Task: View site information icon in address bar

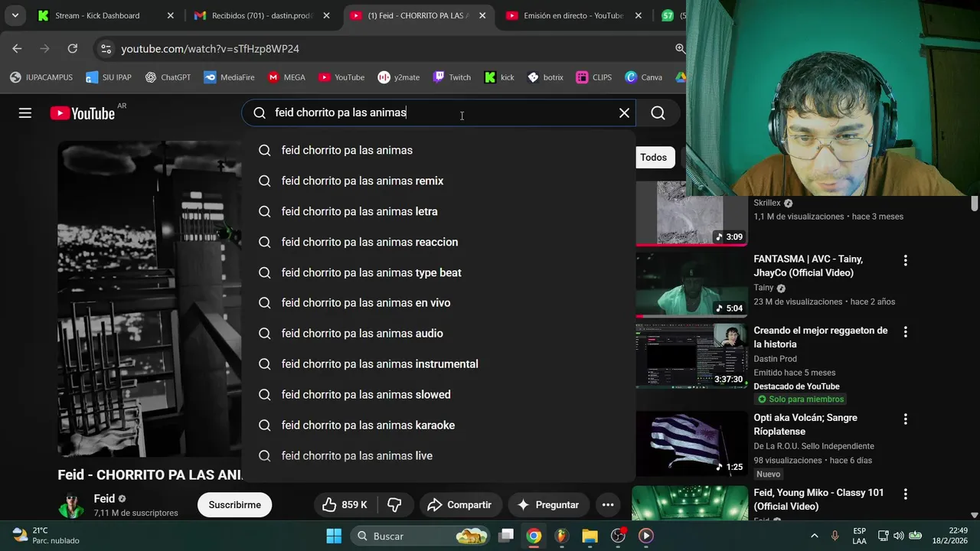Action: click(106, 48)
